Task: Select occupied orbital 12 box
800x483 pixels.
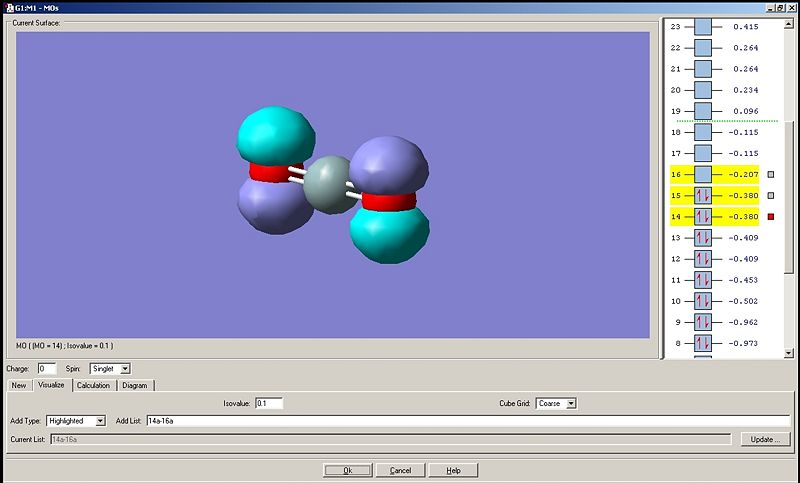Action: tap(703, 259)
